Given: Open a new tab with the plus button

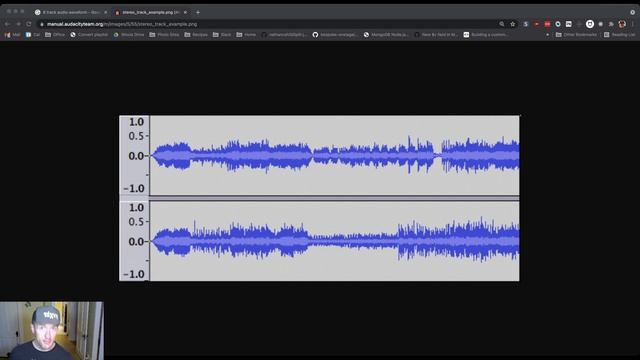Looking at the screenshot, I should tap(198, 12).
